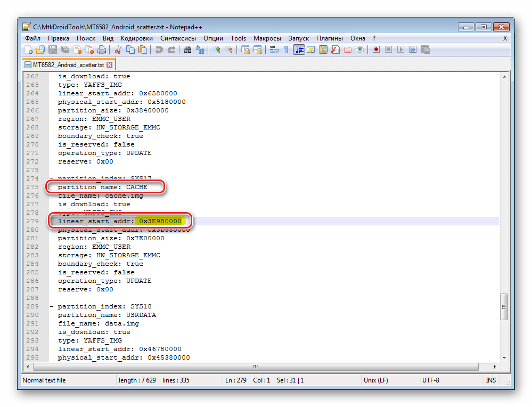Create a new file with toolbar icon
532x407 pixels.
[x=29, y=50]
